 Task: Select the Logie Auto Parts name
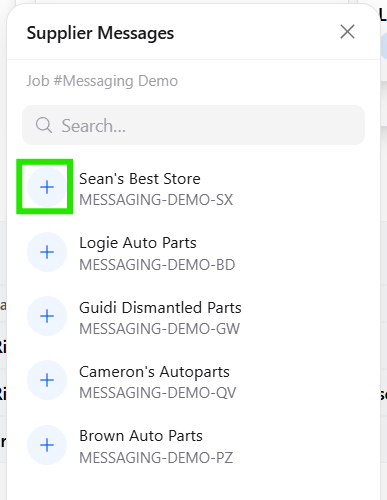(138, 243)
